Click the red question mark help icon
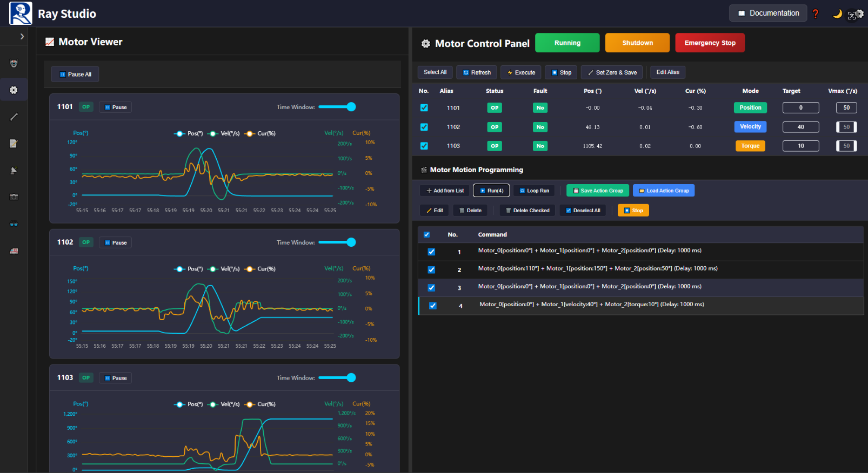This screenshot has height=473, width=868. pos(816,14)
